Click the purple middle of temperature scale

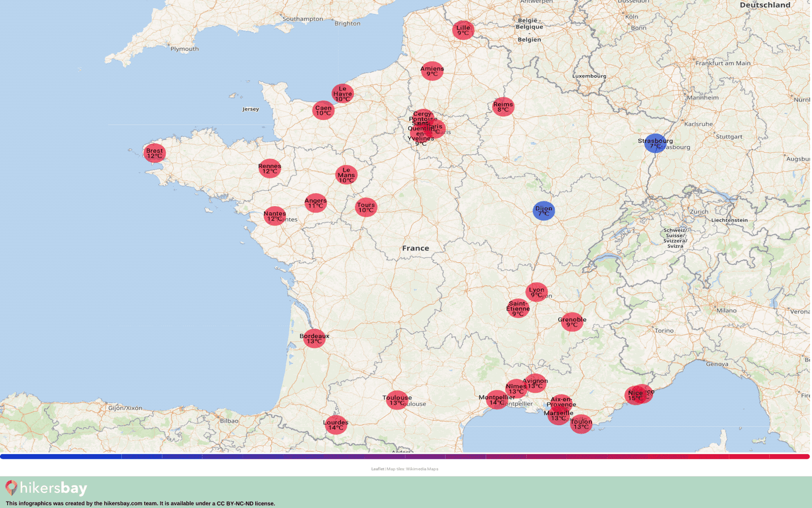[x=405, y=457]
